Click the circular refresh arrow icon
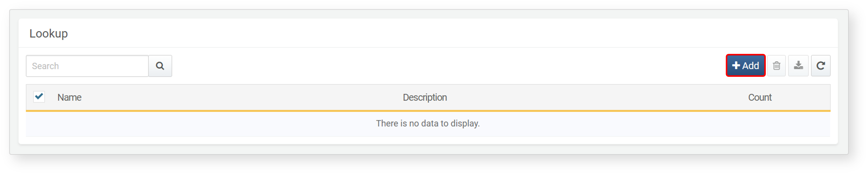 click(821, 66)
